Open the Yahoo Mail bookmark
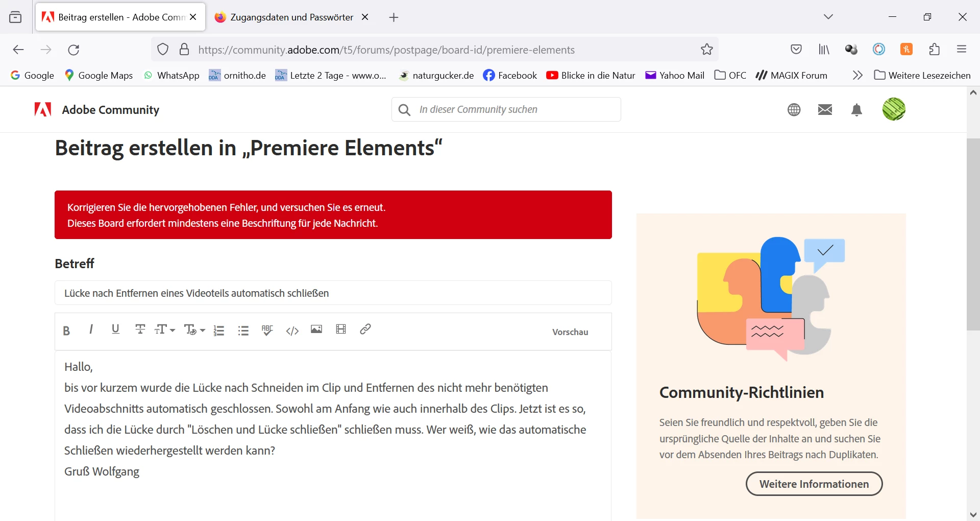 675,76
